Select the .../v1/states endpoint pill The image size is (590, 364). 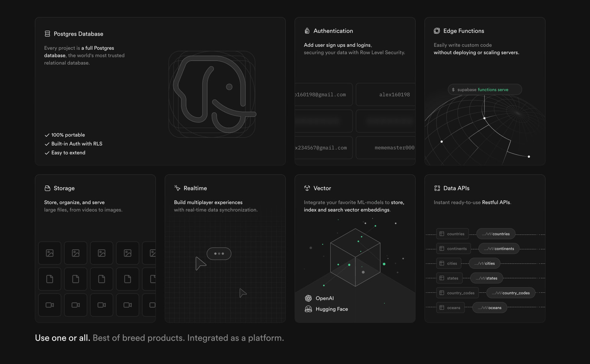click(486, 278)
